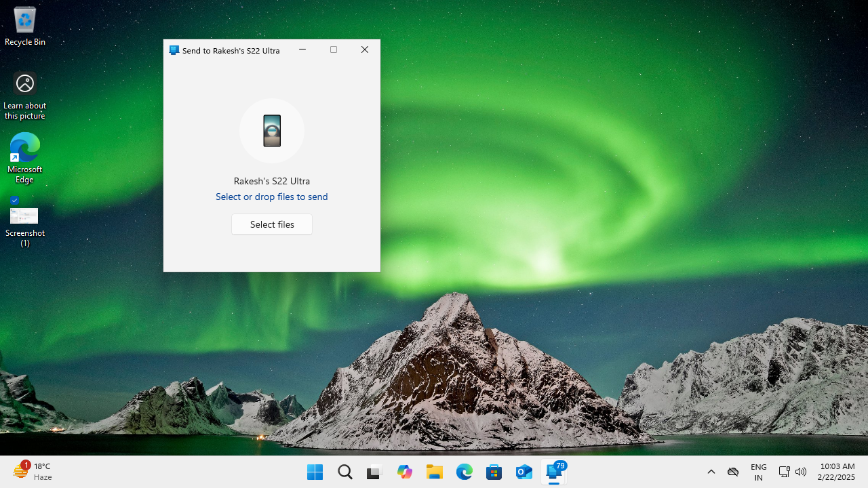Click the taskbar Search icon
Viewport: 868px width, 488px height.
[x=345, y=472]
